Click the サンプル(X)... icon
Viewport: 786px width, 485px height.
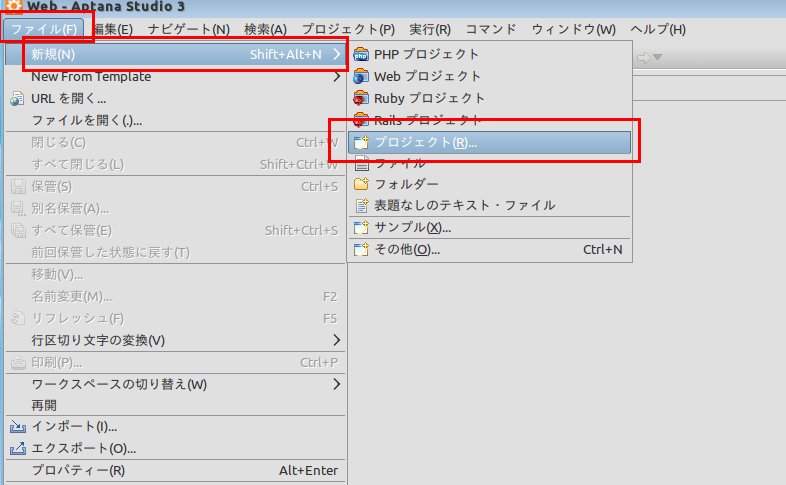click(361, 227)
